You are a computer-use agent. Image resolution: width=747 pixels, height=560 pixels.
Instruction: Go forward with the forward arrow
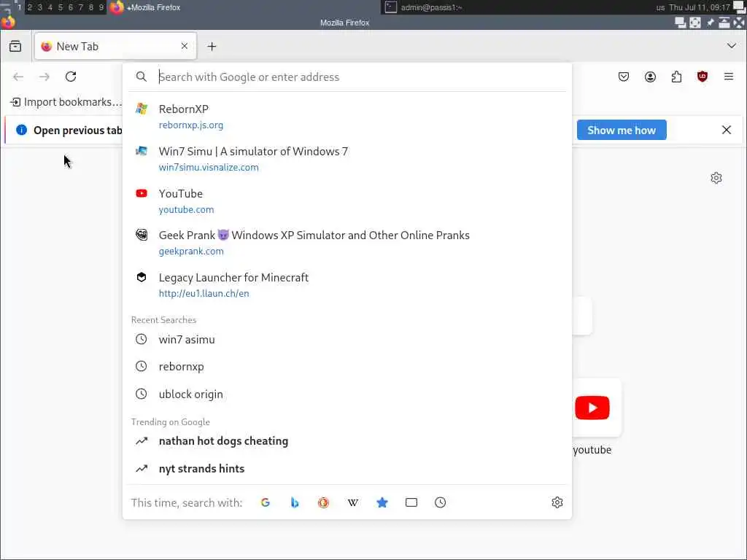click(44, 77)
